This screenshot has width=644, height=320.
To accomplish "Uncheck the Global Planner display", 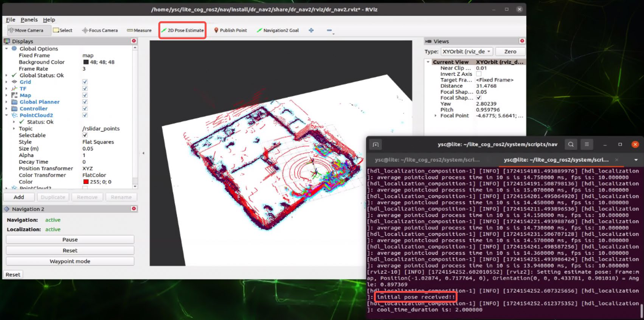I will tap(85, 102).
